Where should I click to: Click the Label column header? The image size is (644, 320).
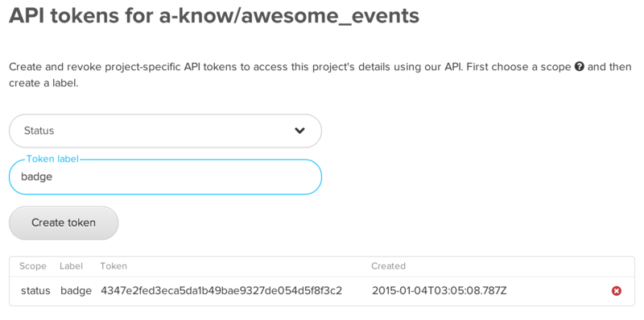(x=71, y=266)
